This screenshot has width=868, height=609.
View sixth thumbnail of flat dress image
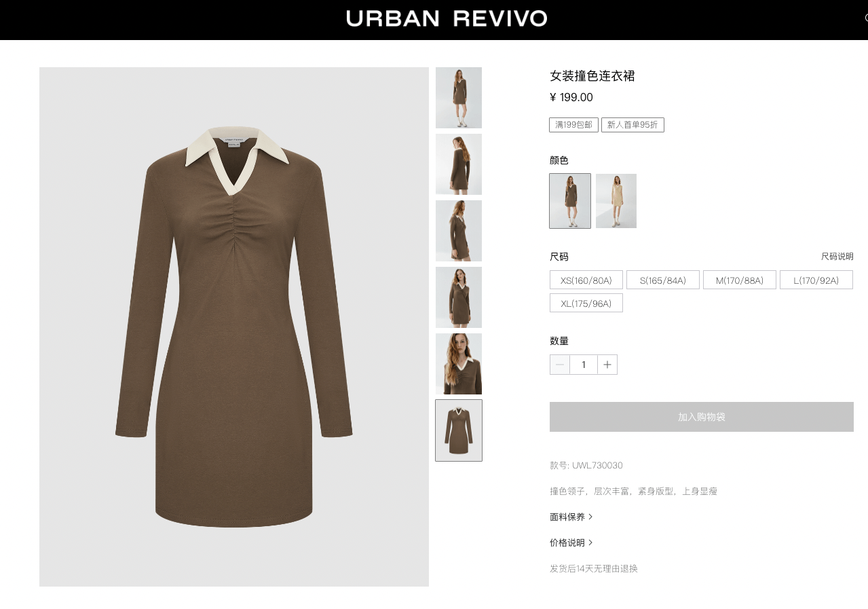point(459,430)
